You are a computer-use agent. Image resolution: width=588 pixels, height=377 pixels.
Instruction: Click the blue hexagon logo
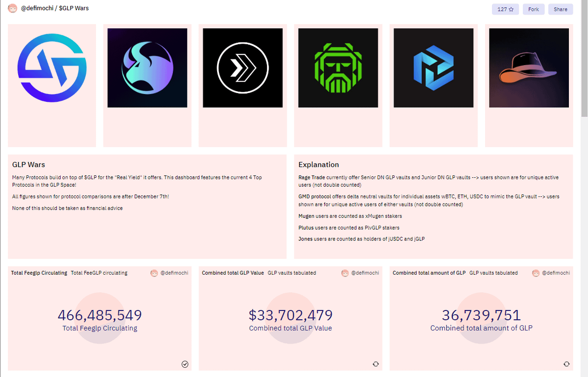click(433, 68)
